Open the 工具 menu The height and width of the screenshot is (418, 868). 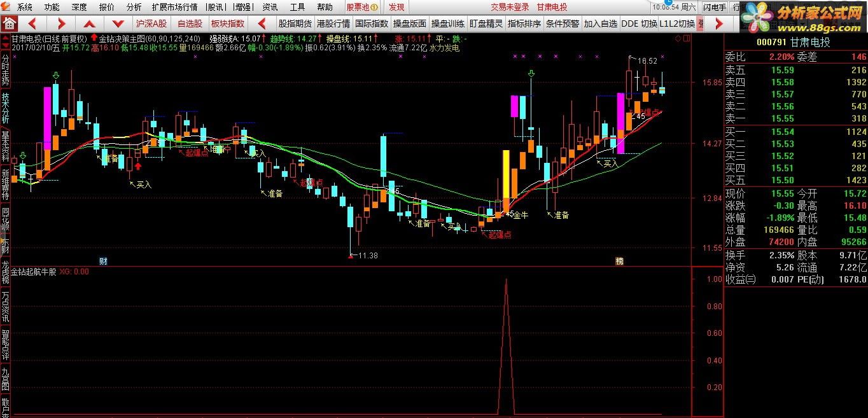coord(297,7)
